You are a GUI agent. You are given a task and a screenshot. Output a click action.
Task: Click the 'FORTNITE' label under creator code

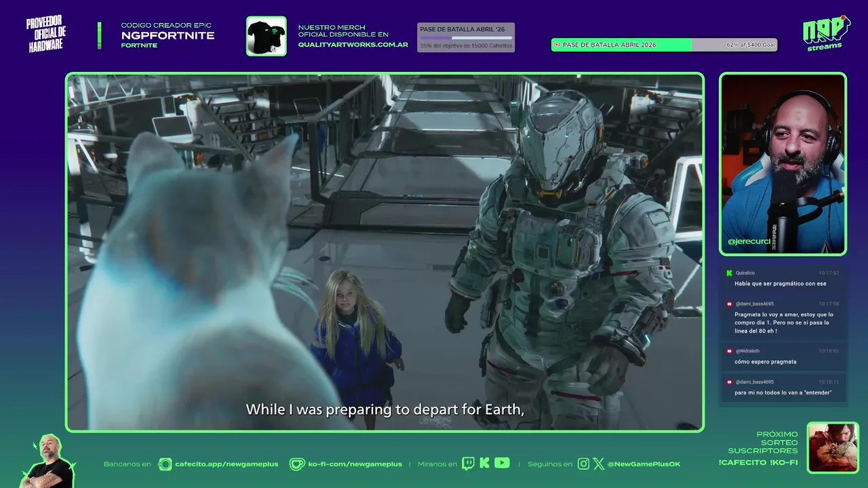[139, 45]
